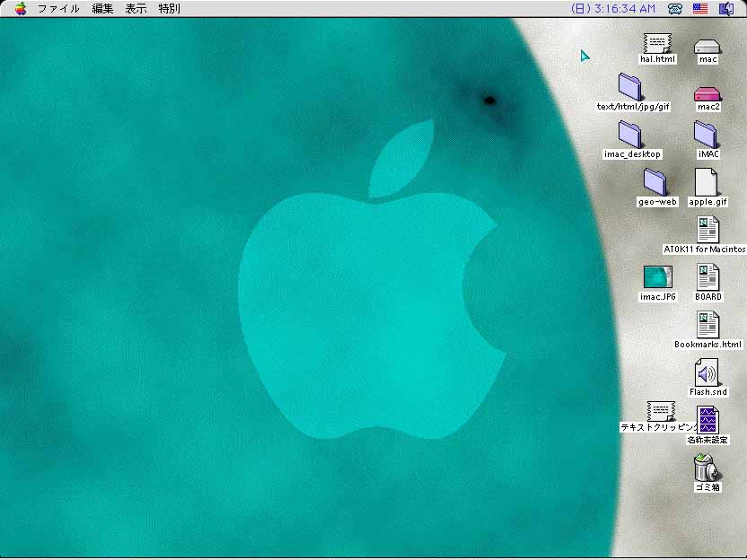Screen dimensions: 747x560
Task: Select the 名称未設定 file icon
Action: coord(707,420)
